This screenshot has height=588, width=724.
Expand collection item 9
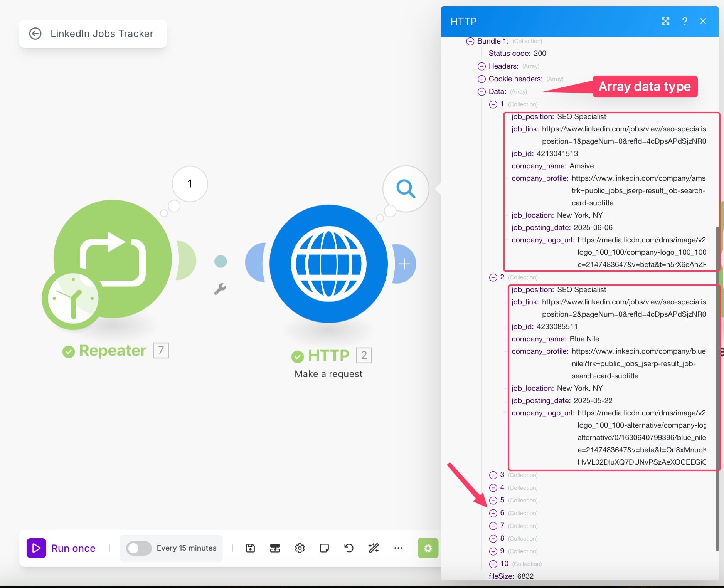click(493, 551)
